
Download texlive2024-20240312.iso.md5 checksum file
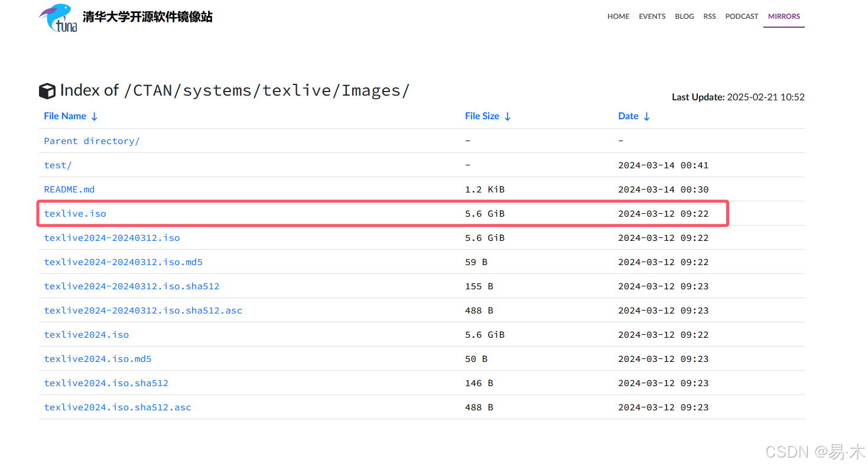tap(123, 262)
